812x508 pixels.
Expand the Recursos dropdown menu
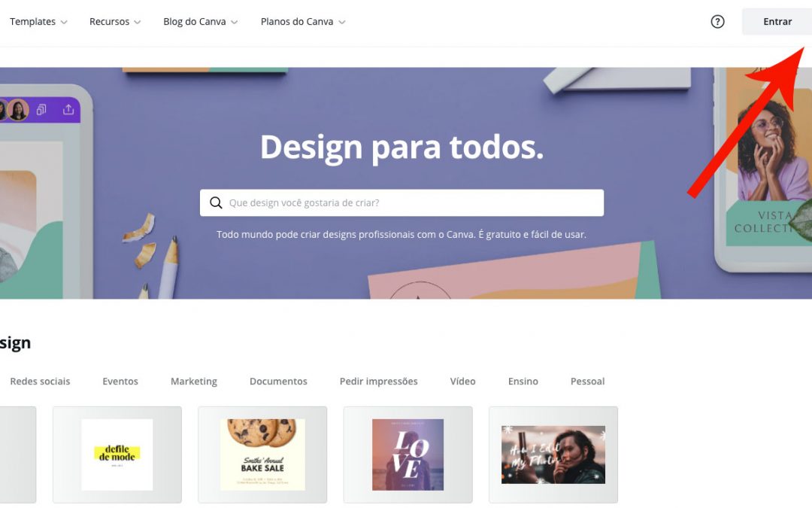115,22
